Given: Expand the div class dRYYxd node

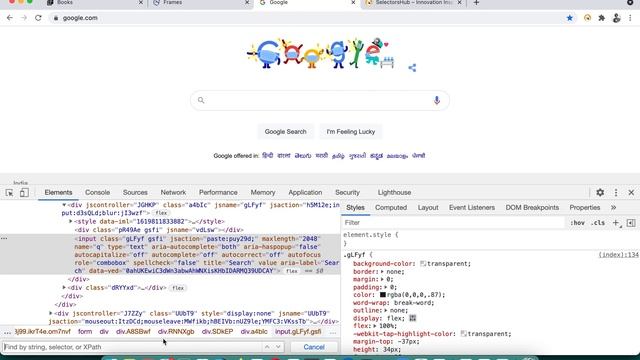Looking at the screenshot, I should pyautogui.click(x=64, y=287).
